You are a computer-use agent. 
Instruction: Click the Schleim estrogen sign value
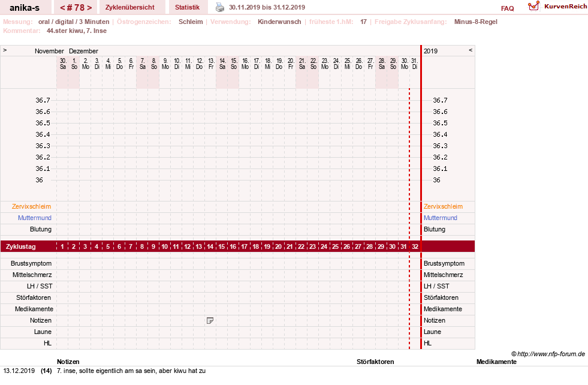(x=191, y=22)
